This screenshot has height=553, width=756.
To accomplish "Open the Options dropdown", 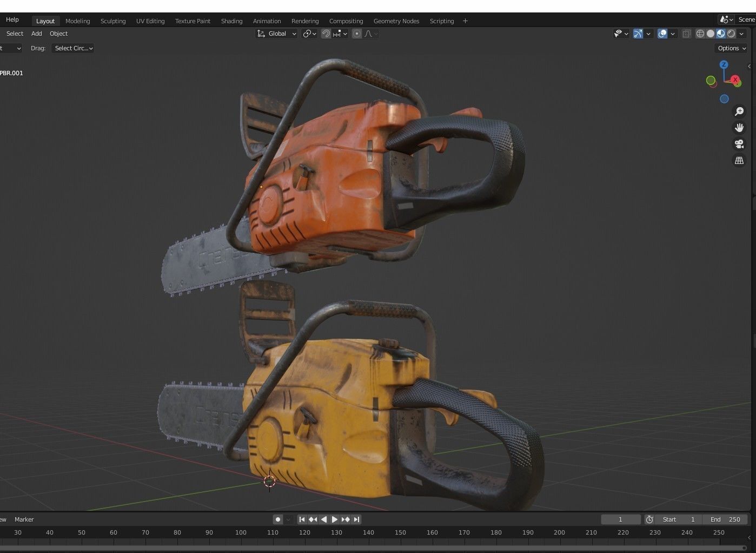I will tap(732, 48).
